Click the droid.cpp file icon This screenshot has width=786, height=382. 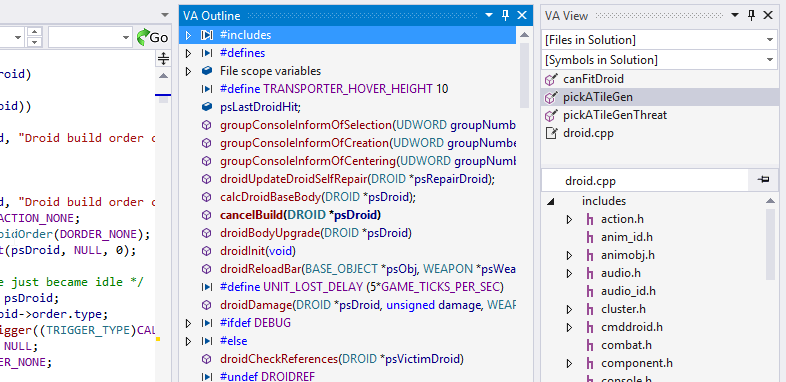click(551, 133)
